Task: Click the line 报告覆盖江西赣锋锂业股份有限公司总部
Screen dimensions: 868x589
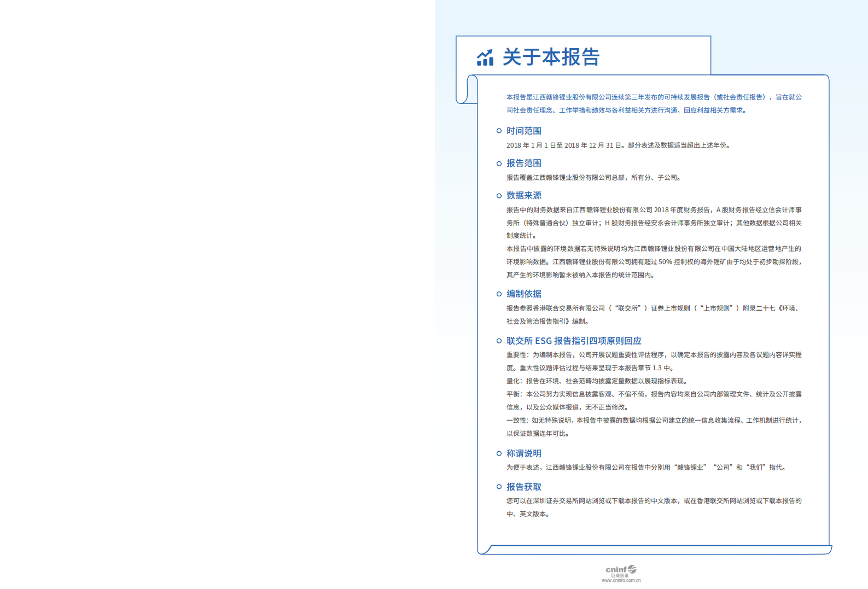Action: pyautogui.click(x=594, y=178)
